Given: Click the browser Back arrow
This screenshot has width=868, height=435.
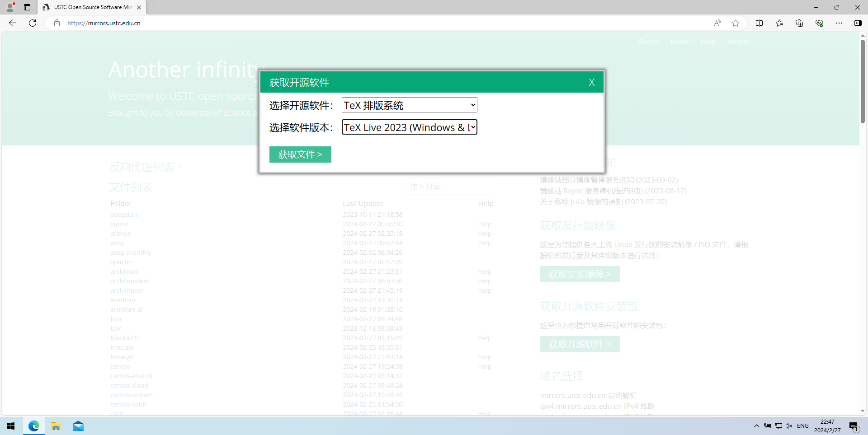Looking at the screenshot, I should point(13,23).
